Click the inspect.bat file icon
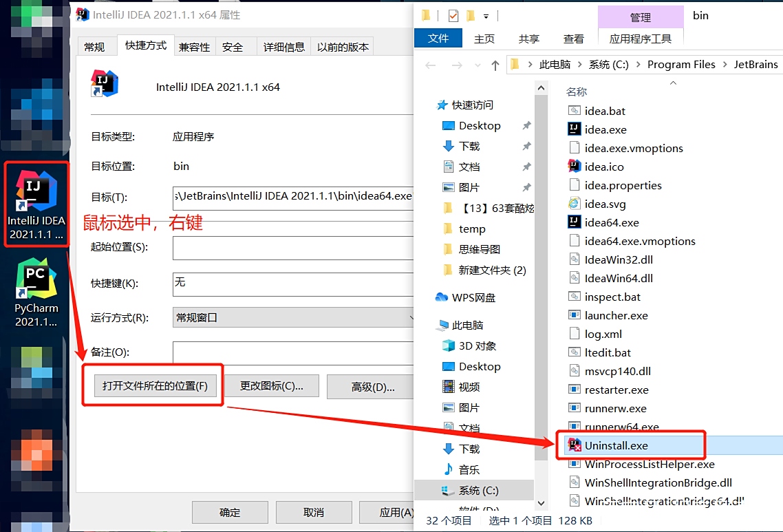 (x=575, y=296)
